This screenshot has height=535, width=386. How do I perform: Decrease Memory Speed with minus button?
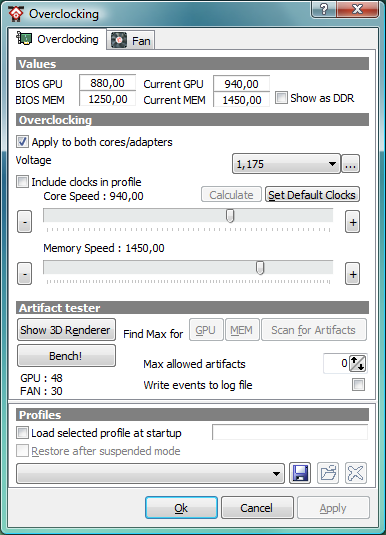click(x=25, y=274)
